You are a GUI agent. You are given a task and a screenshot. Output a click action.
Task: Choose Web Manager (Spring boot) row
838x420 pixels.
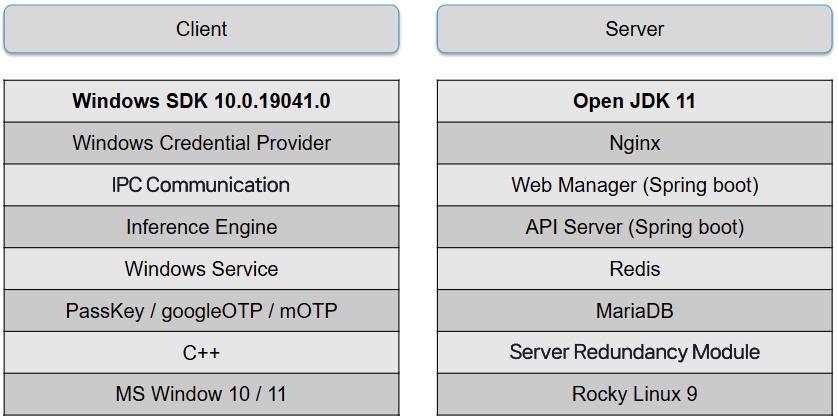[x=634, y=185]
